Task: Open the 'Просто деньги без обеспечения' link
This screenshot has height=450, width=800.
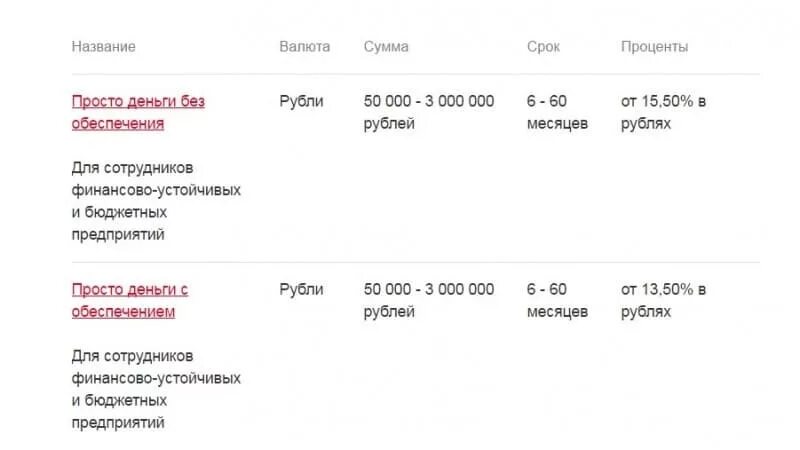Action: click(x=138, y=112)
